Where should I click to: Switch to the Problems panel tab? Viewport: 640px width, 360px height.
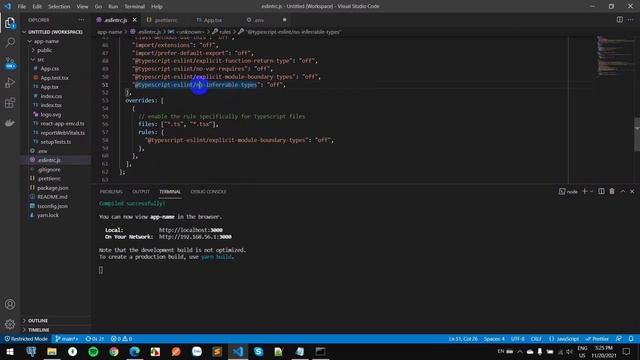point(111,191)
